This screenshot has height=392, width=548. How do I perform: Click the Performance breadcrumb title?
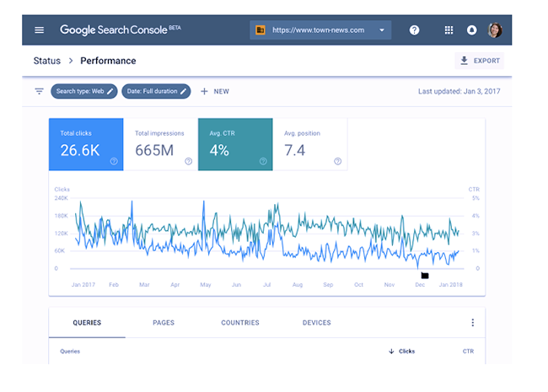(x=108, y=61)
